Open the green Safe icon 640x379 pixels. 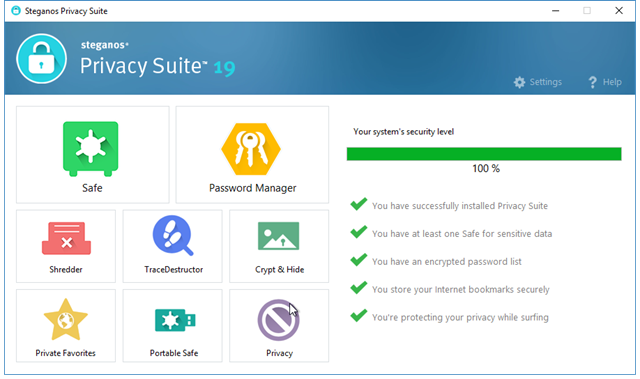[x=91, y=149]
